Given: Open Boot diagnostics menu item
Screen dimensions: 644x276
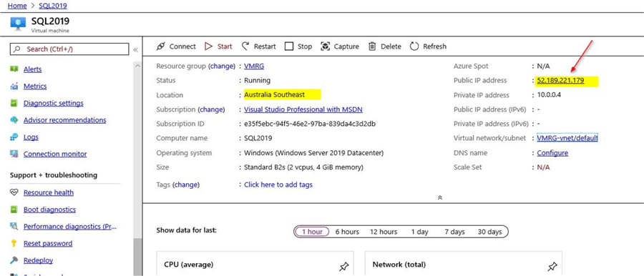Looking at the screenshot, I should tap(49, 210).
